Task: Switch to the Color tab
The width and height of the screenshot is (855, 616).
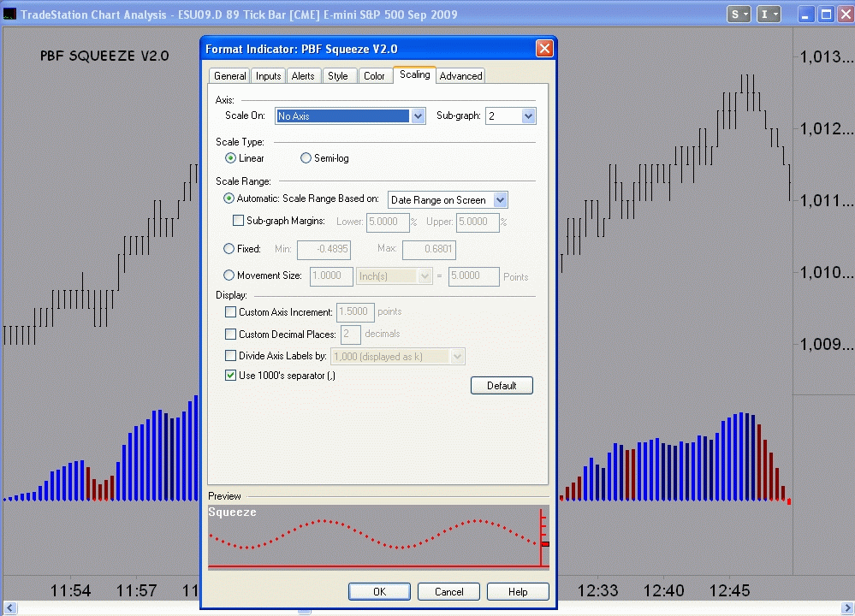Action: [374, 76]
